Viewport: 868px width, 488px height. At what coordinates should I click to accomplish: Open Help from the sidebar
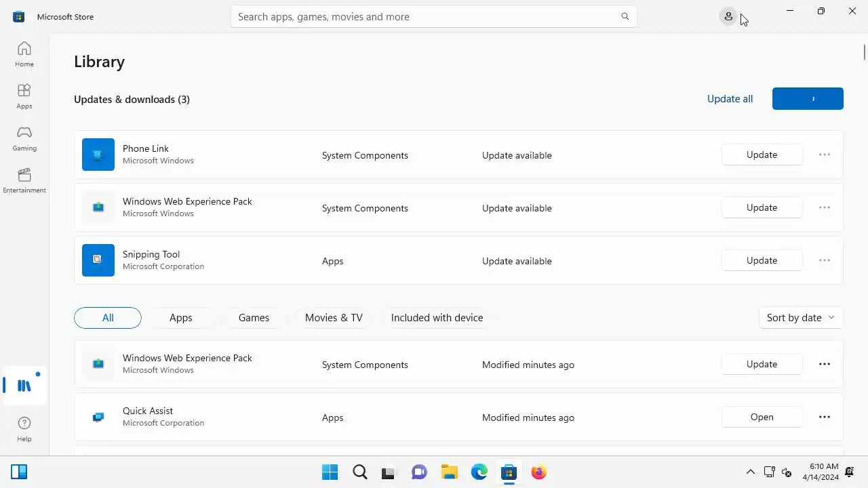[x=24, y=429]
